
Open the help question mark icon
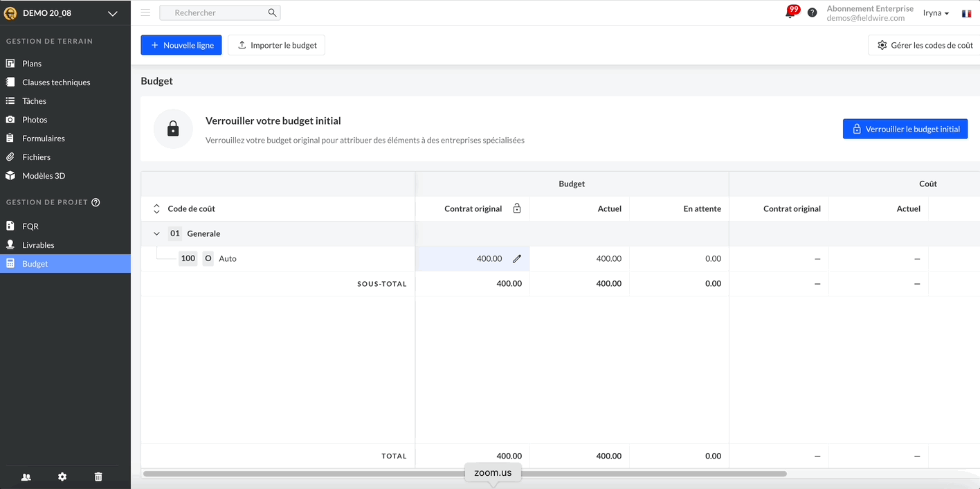813,12
